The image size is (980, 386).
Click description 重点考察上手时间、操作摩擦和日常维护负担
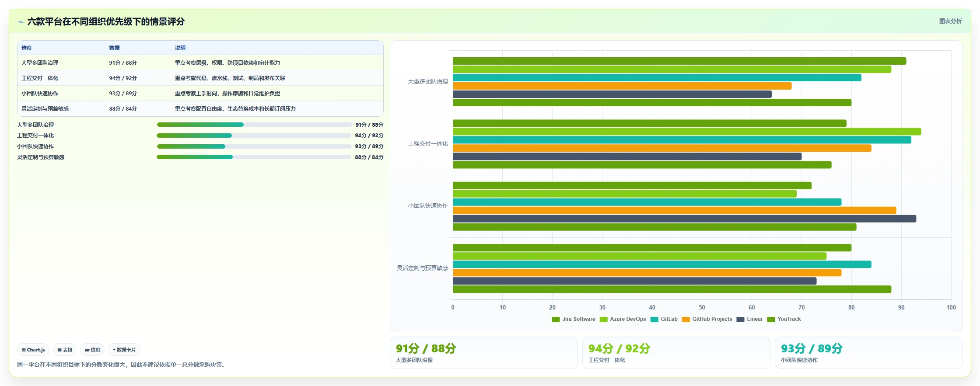(x=227, y=94)
